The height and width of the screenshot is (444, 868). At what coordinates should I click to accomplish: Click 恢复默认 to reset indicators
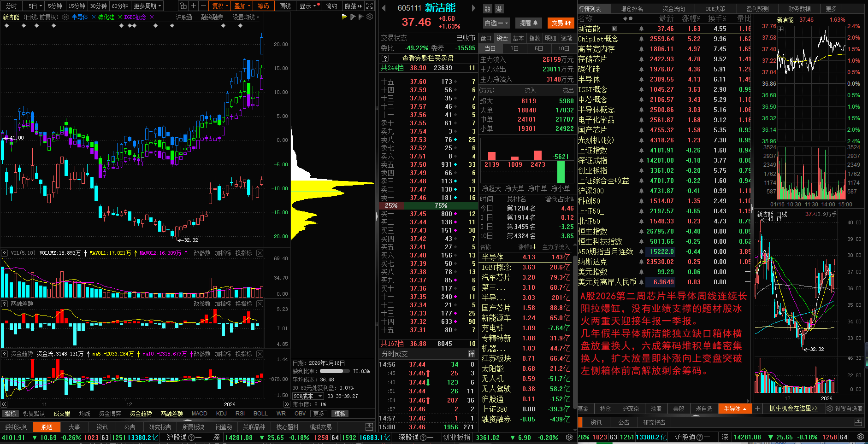34,414
